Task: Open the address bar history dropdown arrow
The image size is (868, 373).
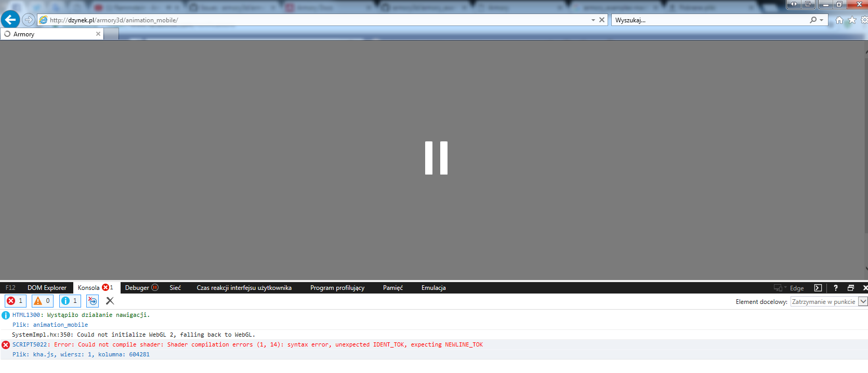Action: coord(593,20)
